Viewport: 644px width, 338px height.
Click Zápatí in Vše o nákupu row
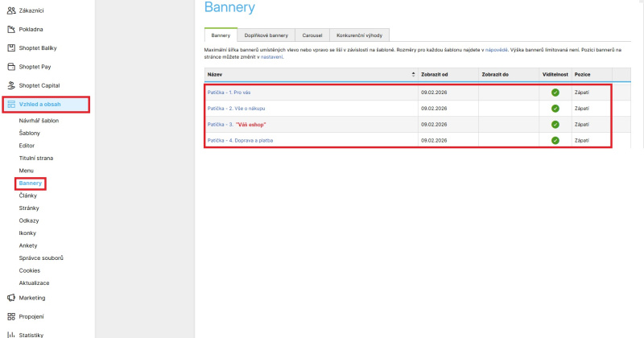[x=581, y=109]
